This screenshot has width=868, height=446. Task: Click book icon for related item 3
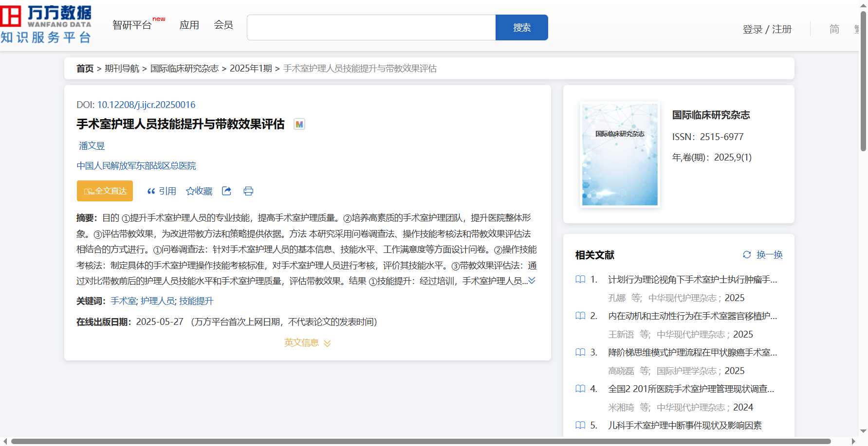pyautogui.click(x=580, y=353)
